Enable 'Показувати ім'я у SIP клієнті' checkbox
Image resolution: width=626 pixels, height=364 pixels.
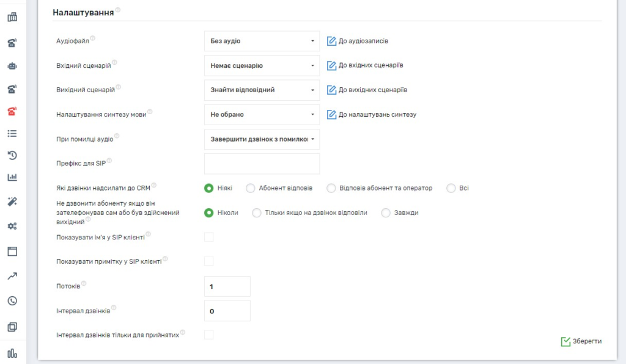tap(209, 237)
